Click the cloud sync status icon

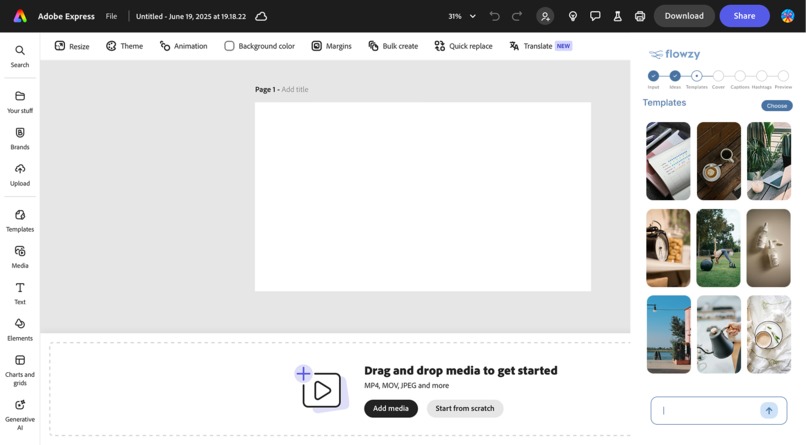(261, 16)
